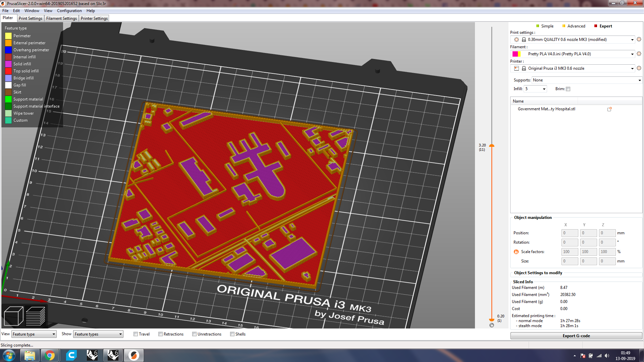
Task: Select Government Mat...ty Hospital.stl in the list
Action: pyautogui.click(x=547, y=109)
